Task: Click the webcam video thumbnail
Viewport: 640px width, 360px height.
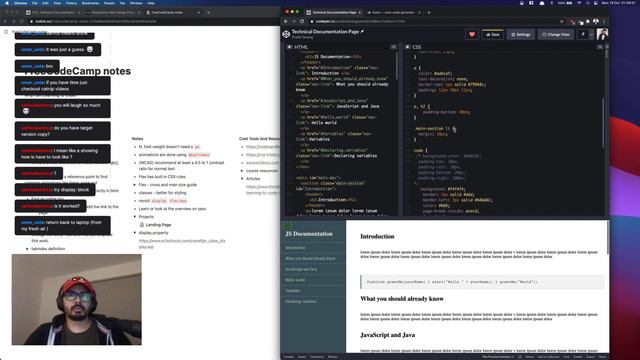Action: (77, 300)
